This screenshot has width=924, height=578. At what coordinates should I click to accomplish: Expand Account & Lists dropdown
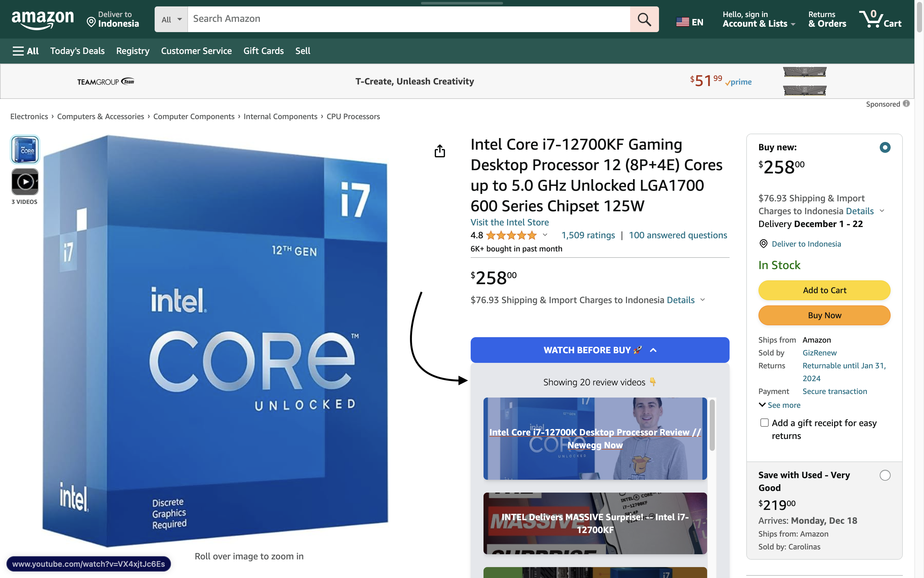point(759,19)
